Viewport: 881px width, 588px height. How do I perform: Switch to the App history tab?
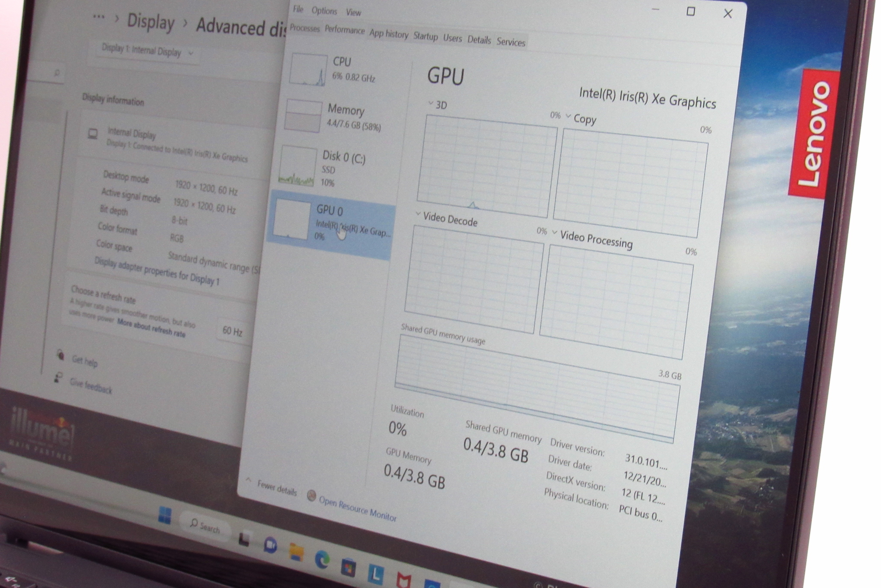click(x=389, y=34)
